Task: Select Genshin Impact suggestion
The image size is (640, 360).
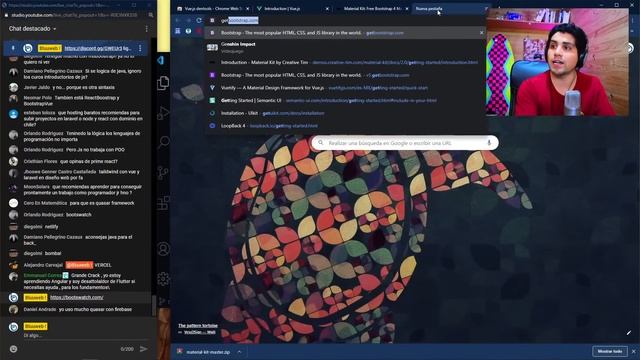Action: (345, 47)
